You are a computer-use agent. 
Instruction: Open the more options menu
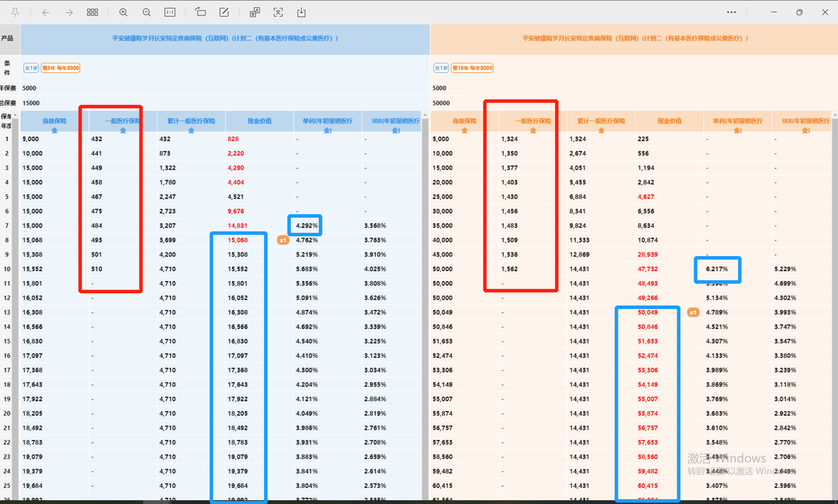point(731,12)
